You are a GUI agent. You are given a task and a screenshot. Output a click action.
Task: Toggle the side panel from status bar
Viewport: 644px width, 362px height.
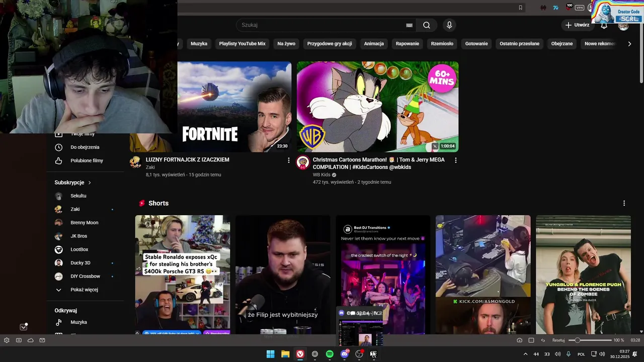pos(19,340)
